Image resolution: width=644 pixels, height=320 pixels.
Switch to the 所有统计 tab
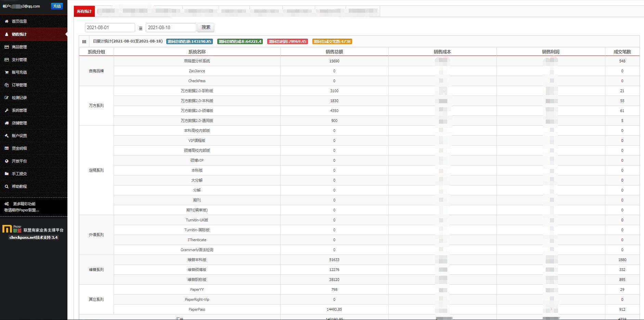(x=84, y=11)
